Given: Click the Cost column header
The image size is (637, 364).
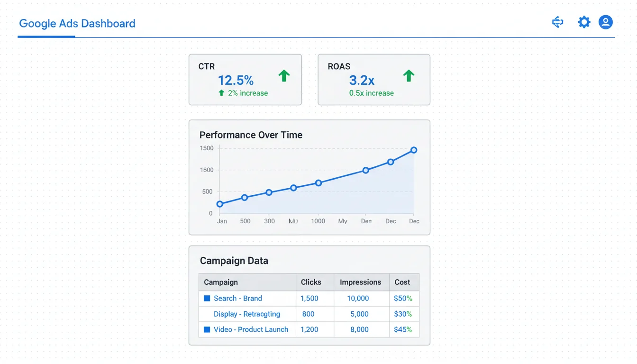Looking at the screenshot, I should click(x=402, y=282).
